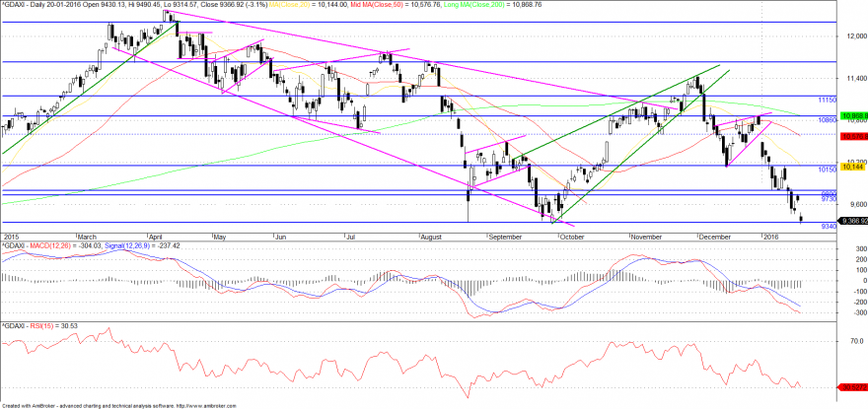The height and width of the screenshot is (409, 868).
Task: Click the 'March' label on time axis
Action: coord(88,237)
